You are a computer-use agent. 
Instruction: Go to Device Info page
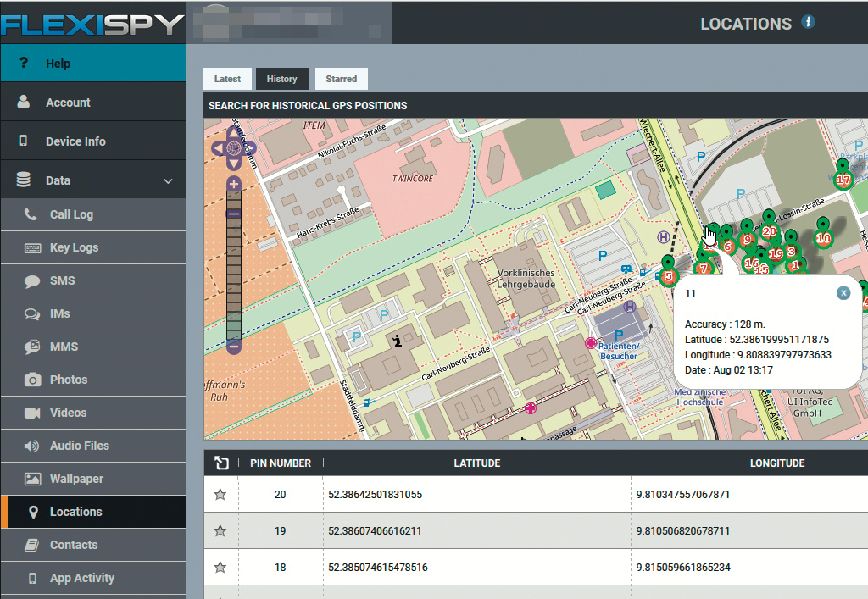pyautogui.click(x=75, y=141)
